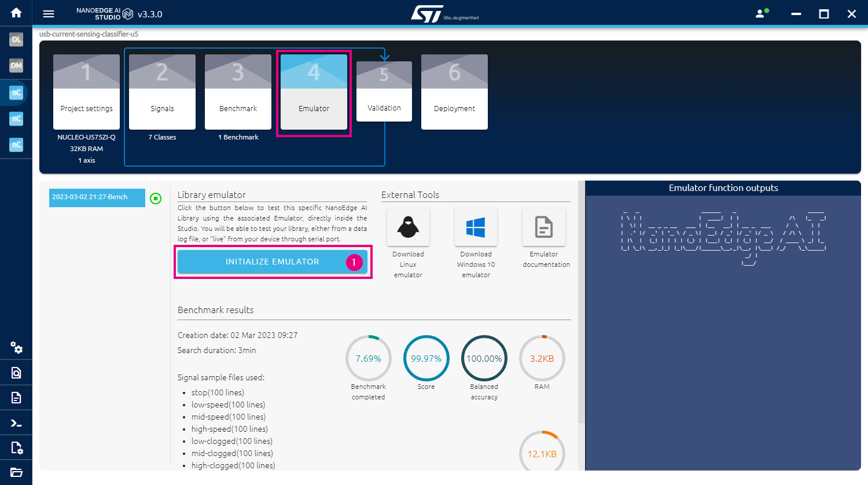Screen dimensions: 868x485
Task: Maximize the NanoEdge AI Studio window
Action: [824, 13]
